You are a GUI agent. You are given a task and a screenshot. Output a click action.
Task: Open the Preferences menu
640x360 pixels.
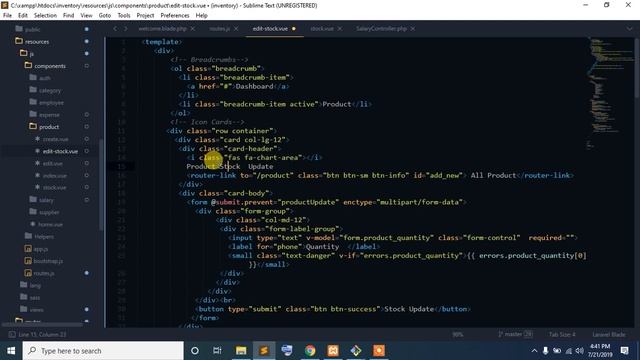click(x=175, y=16)
